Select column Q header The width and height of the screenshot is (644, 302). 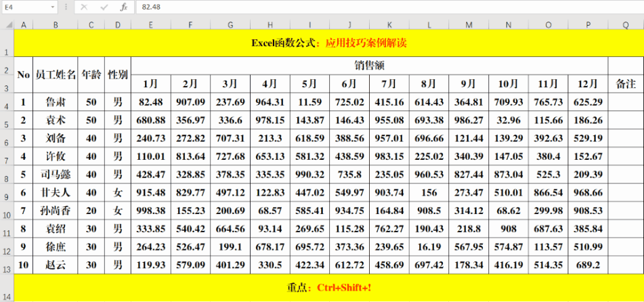[626, 25]
